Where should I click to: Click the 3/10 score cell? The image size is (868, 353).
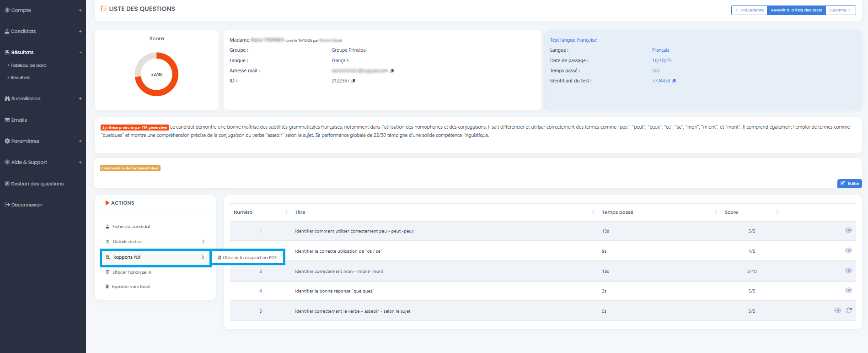[x=752, y=272]
